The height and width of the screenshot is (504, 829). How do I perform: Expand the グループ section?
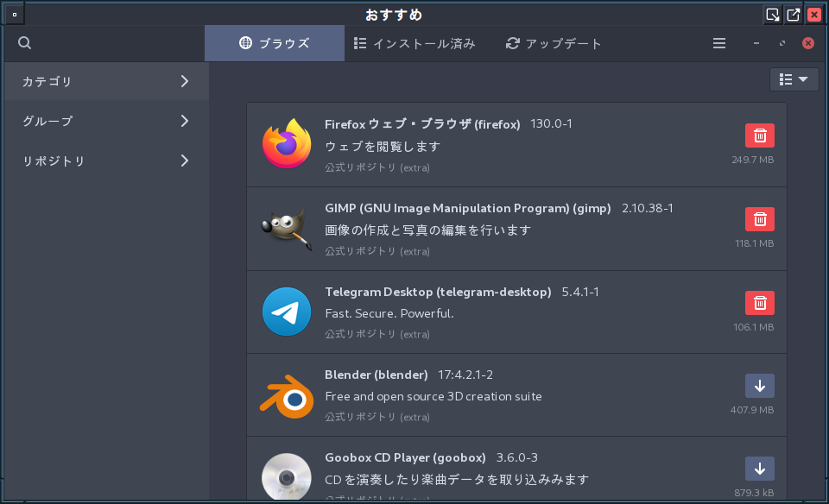106,121
